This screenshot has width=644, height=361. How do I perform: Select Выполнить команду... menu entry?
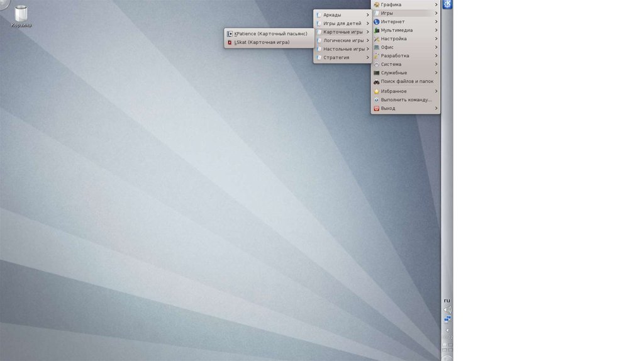pos(406,99)
